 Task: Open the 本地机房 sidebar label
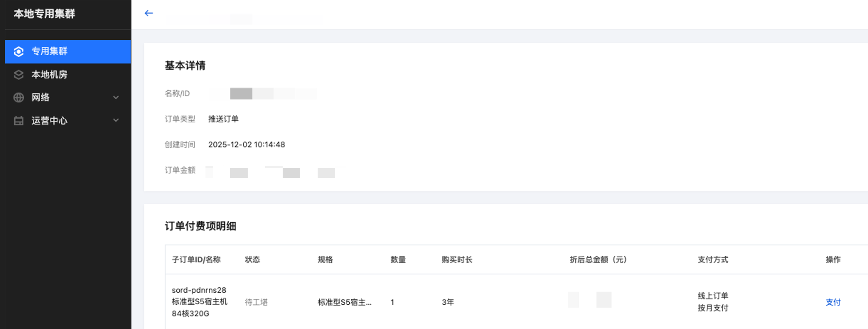pyautogui.click(x=50, y=75)
